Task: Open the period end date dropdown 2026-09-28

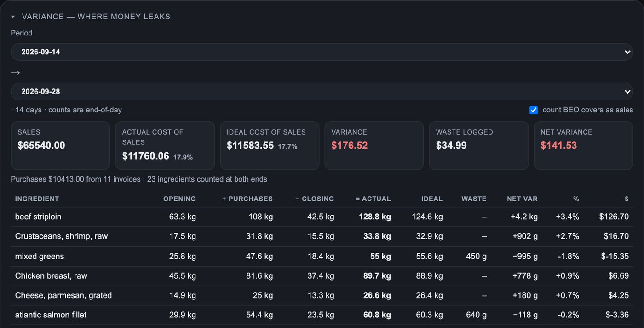Action: click(x=322, y=92)
